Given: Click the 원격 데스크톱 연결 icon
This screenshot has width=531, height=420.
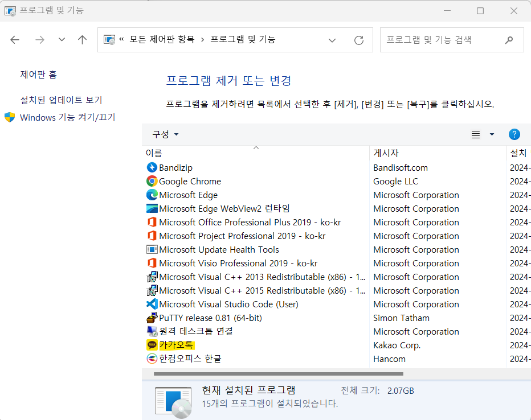Looking at the screenshot, I should coord(152,331).
